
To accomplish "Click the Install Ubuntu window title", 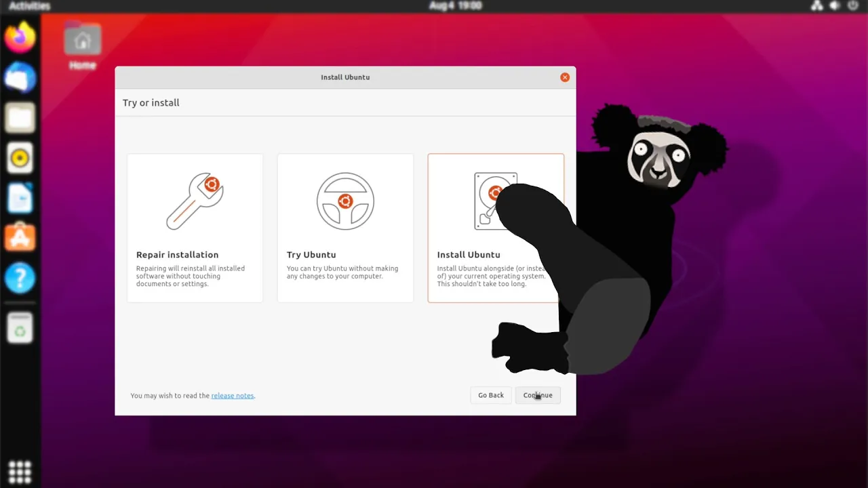I will click(x=345, y=77).
